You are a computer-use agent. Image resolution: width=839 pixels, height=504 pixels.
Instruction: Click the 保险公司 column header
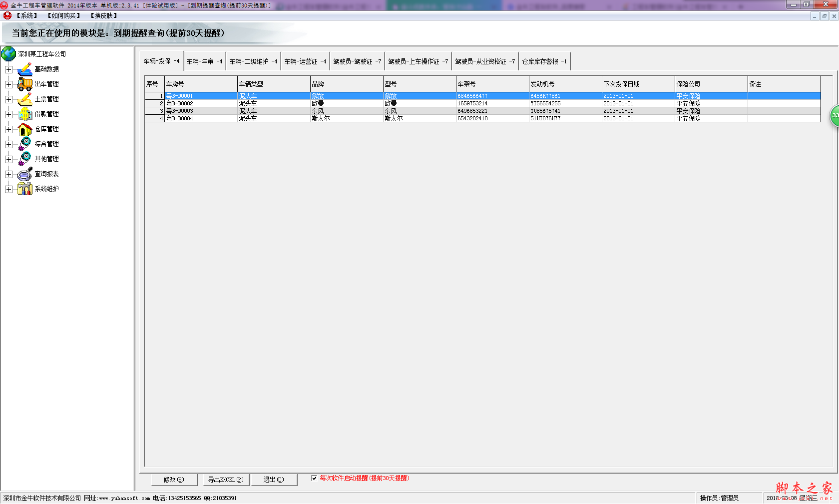pyautogui.click(x=711, y=84)
